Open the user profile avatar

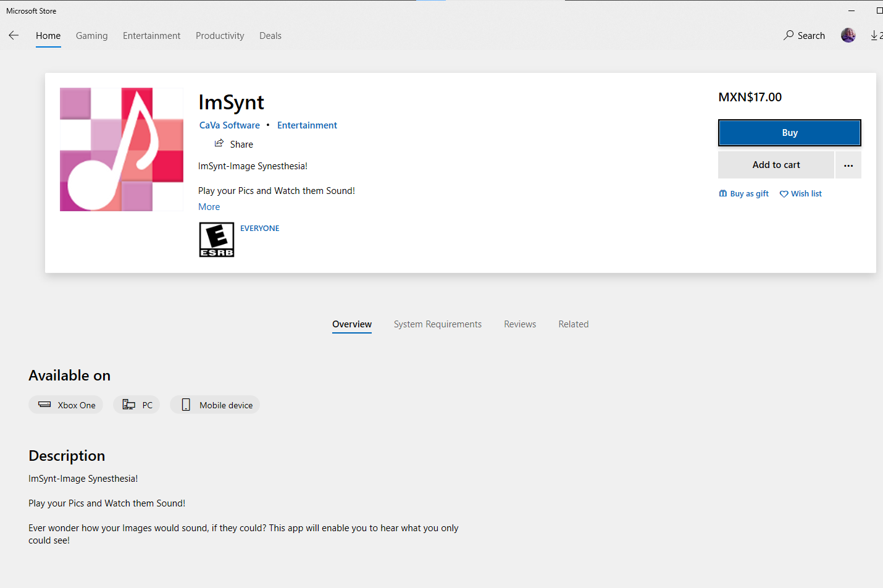pyautogui.click(x=848, y=35)
